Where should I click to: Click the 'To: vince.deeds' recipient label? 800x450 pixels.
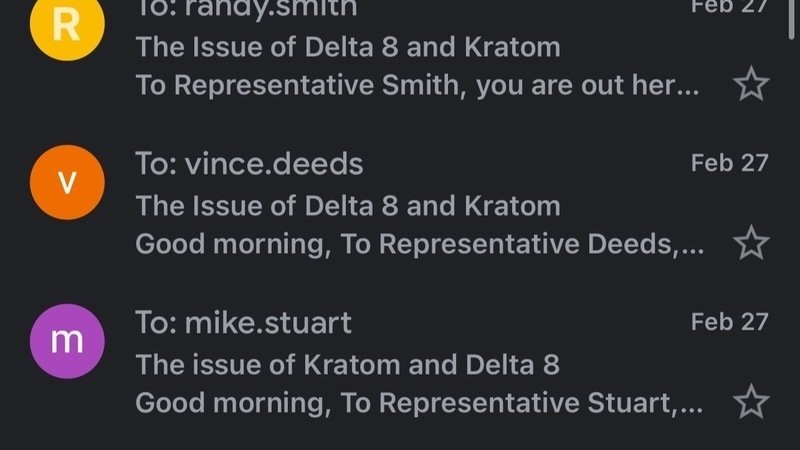(249, 164)
